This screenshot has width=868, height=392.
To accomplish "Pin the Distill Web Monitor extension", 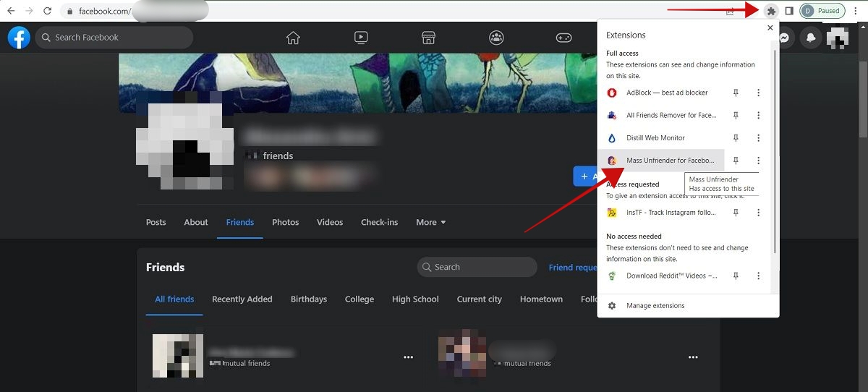I will [736, 138].
